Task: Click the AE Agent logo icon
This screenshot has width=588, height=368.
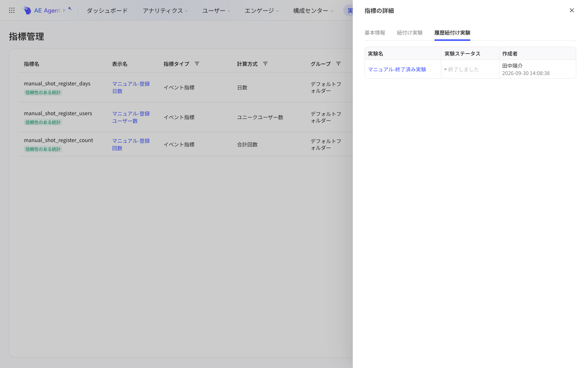Action: (x=27, y=10)
